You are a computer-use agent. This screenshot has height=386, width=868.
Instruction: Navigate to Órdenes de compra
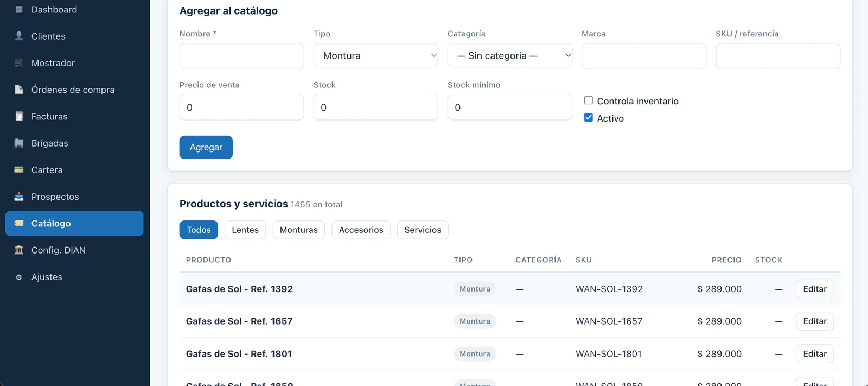click(x=74, y=90)
